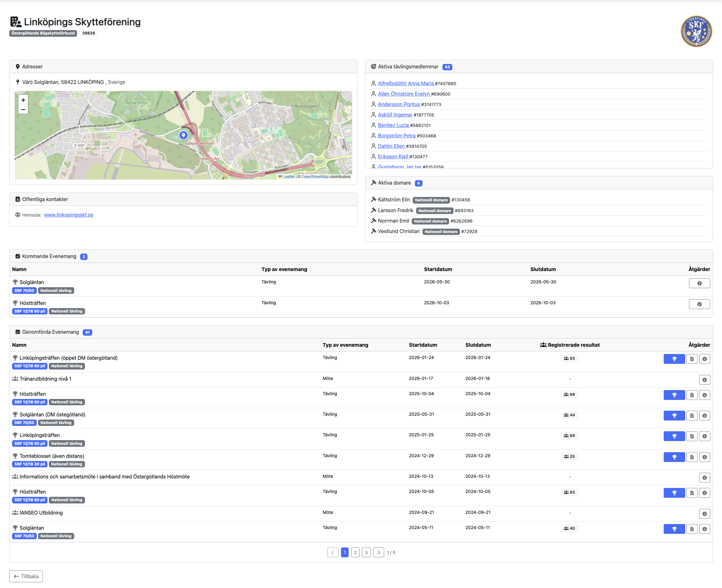Open info button for upcoming Solgläntan event
The image size is (722, 588).
pos(699,283)
